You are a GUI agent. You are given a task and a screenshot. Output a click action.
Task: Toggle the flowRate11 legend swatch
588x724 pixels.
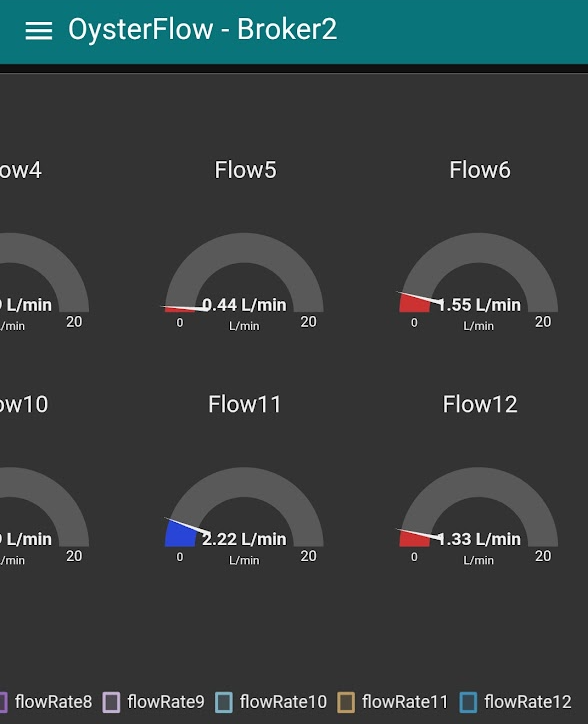pos(346,702)
